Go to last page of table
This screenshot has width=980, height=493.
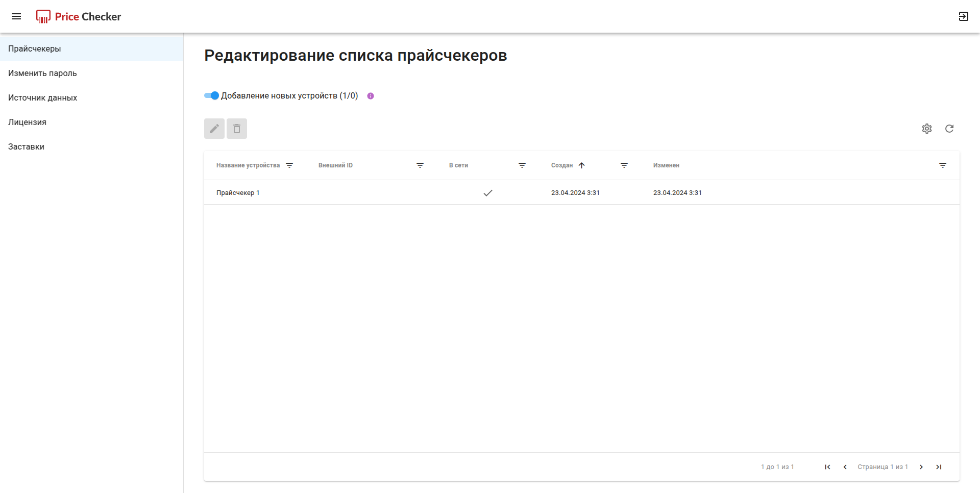[x=939, y=467]
